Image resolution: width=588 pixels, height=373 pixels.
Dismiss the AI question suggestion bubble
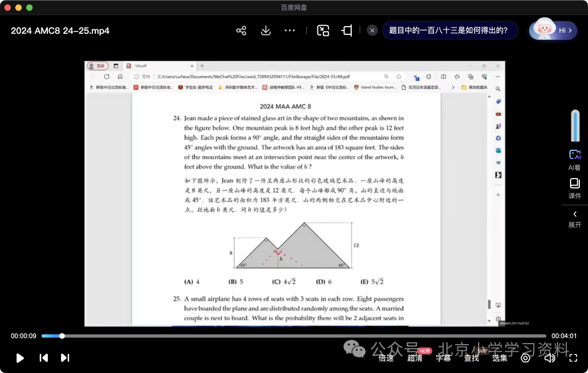click(x=372, y=30)
